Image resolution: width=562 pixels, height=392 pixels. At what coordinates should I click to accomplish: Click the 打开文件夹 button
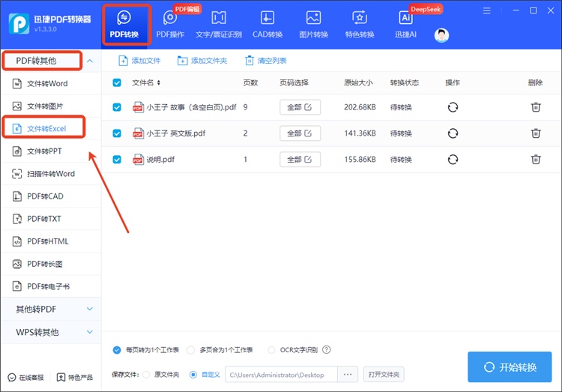(384, 375)
